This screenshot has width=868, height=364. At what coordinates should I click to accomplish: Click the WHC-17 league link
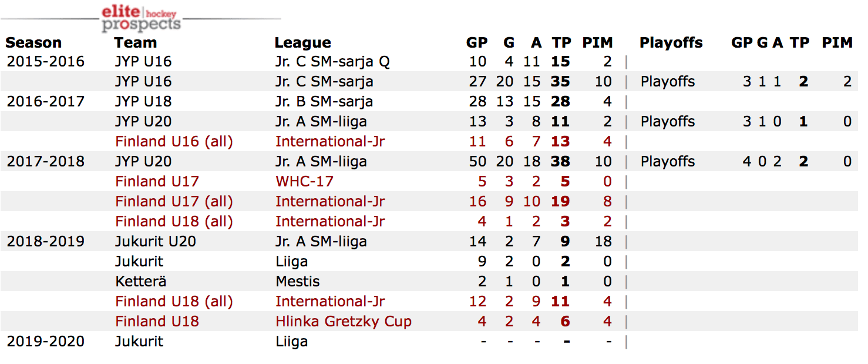[x=304, y=182]
